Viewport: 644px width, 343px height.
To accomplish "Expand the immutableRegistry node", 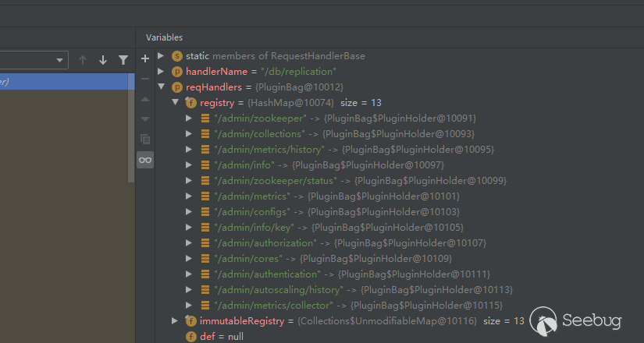I will tap(175, 321).
